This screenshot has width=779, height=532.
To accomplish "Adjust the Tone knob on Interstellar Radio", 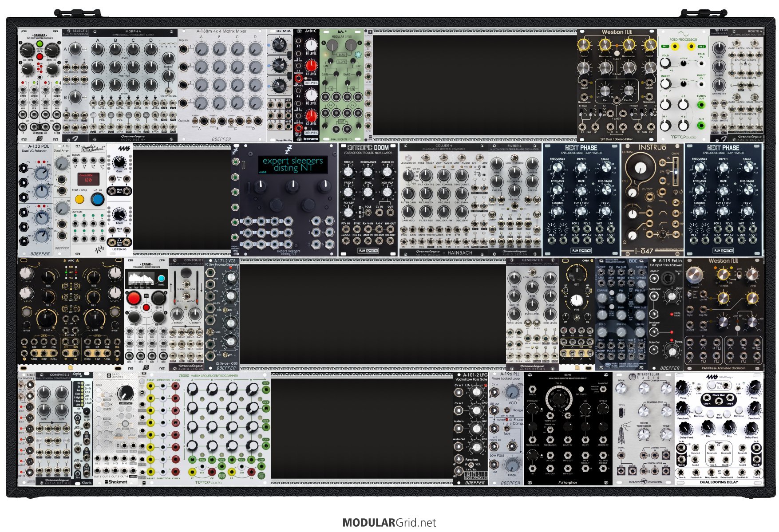I will 666,434.
